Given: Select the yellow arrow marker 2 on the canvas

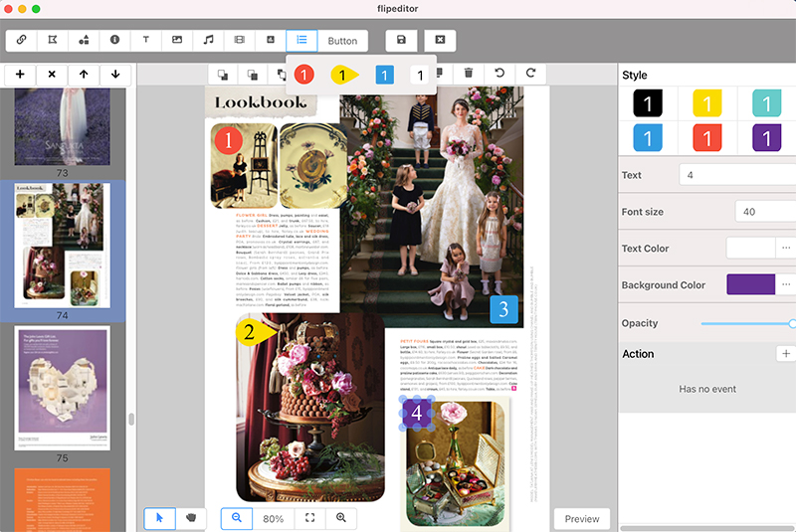Looking at the screenshot, I should (x=256, y=332).
